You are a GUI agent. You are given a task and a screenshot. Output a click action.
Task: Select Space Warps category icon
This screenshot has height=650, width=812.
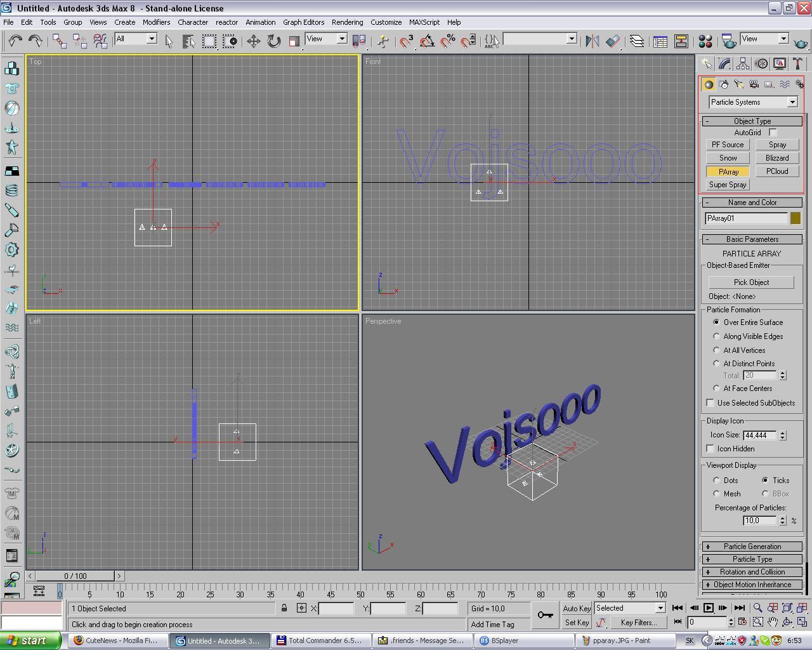(785, 84)
